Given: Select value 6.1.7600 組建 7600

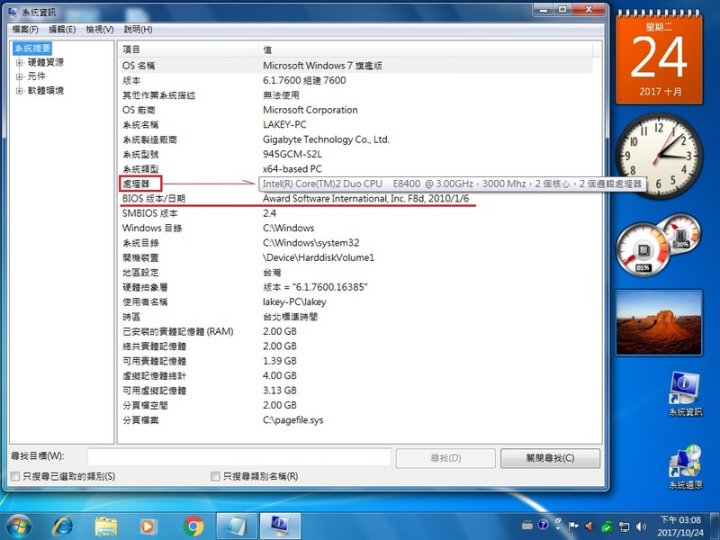Looking at the screenshot, I should click(x=304, y=80).
